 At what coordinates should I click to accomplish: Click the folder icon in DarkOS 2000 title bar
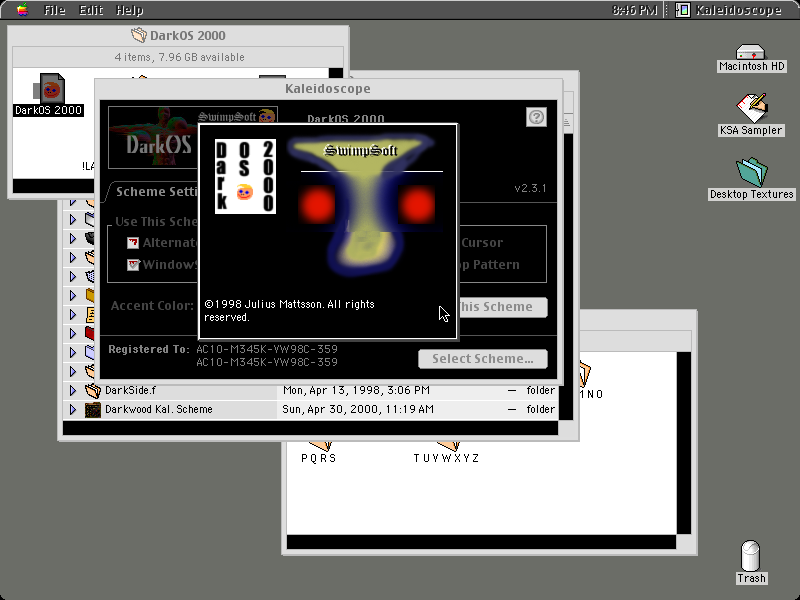pyautogui.click(x=138, y=35)
